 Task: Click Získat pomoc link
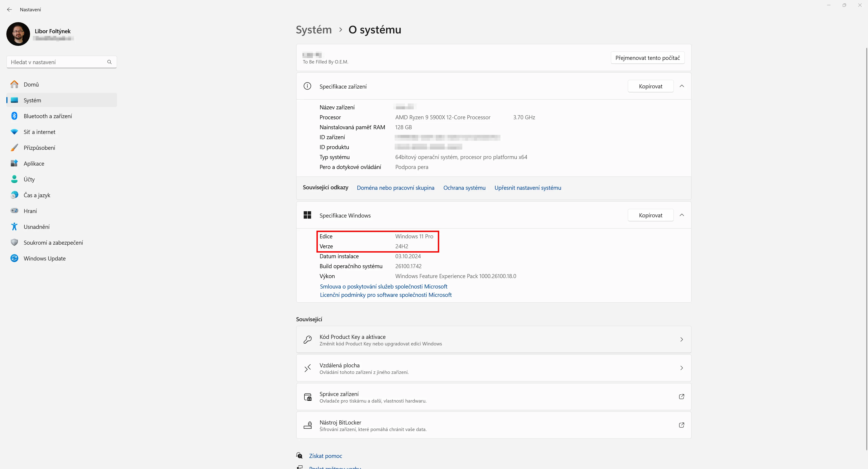click(x=325, y=456)
